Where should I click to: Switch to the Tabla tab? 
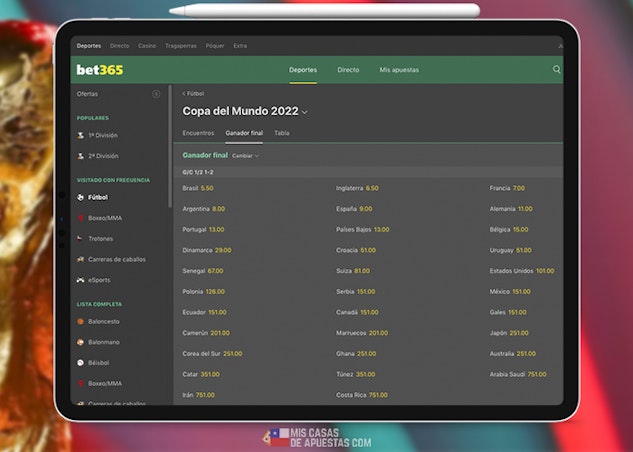282,132
